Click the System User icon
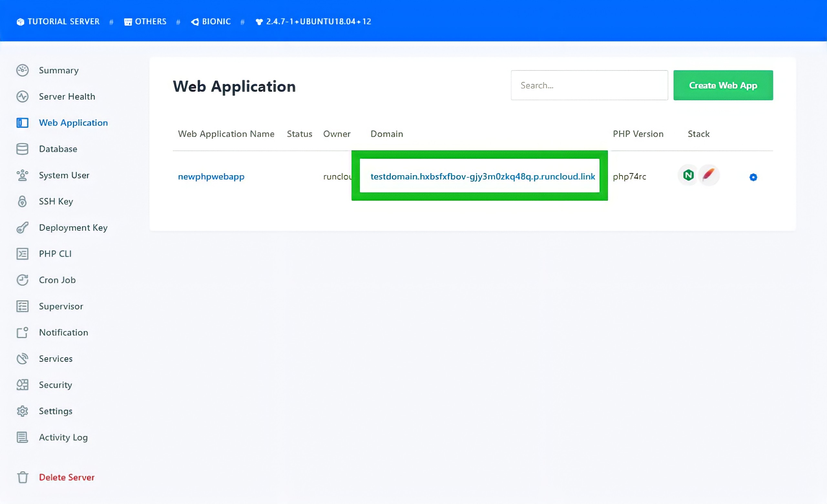The image size is (827, 504). pyautogui.click(x=23, y=175)
